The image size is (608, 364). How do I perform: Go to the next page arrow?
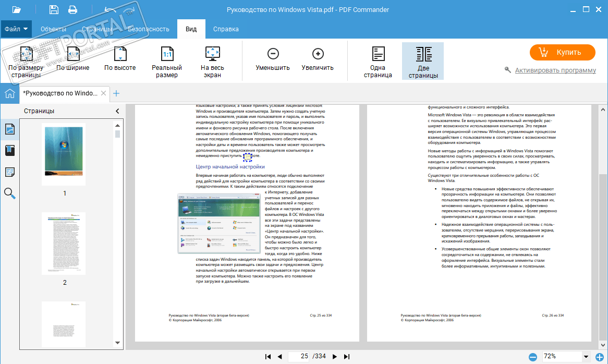335,357
